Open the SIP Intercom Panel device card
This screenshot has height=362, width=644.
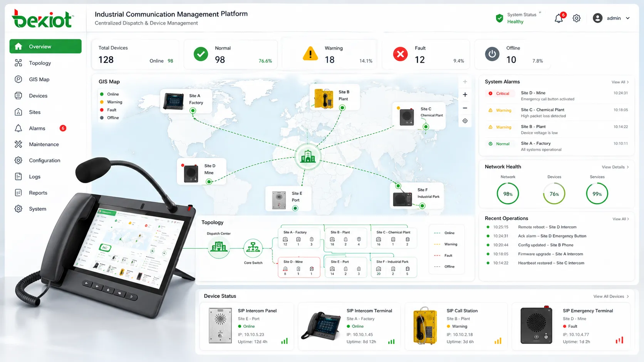pos(247,326)
